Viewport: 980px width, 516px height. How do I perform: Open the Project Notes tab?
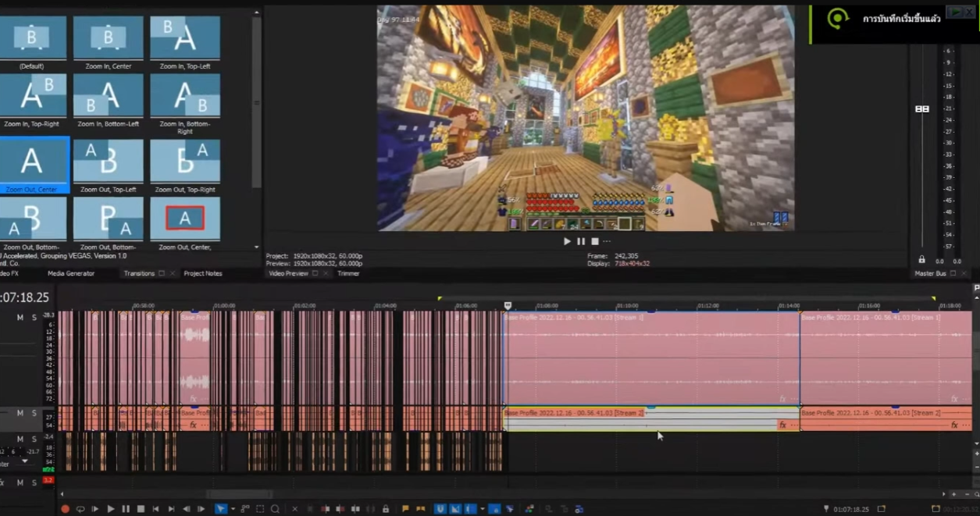(203, 273)
